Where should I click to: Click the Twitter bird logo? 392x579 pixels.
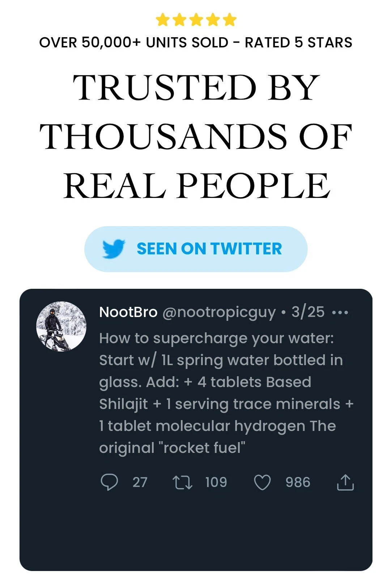[x=114, y=249]
